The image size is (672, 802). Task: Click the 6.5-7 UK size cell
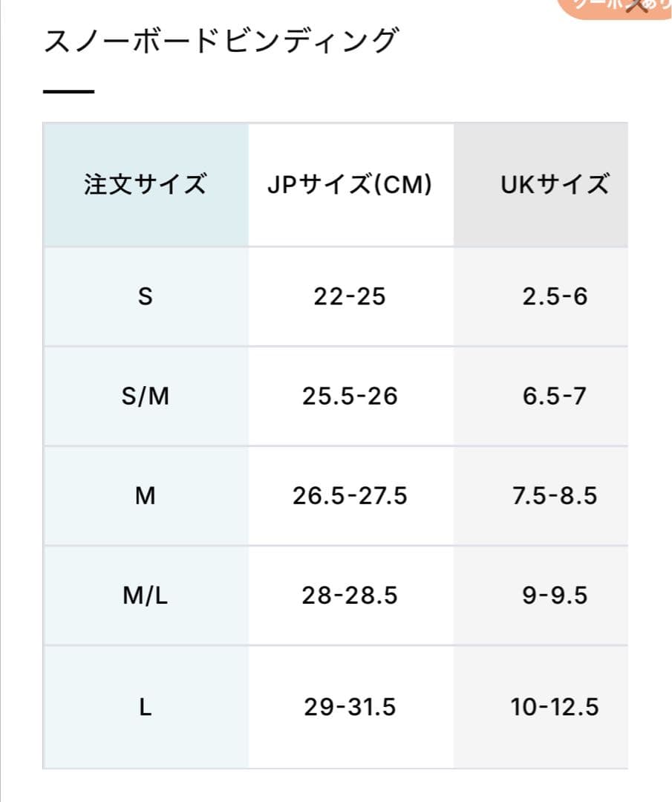(x=555, y=397)
